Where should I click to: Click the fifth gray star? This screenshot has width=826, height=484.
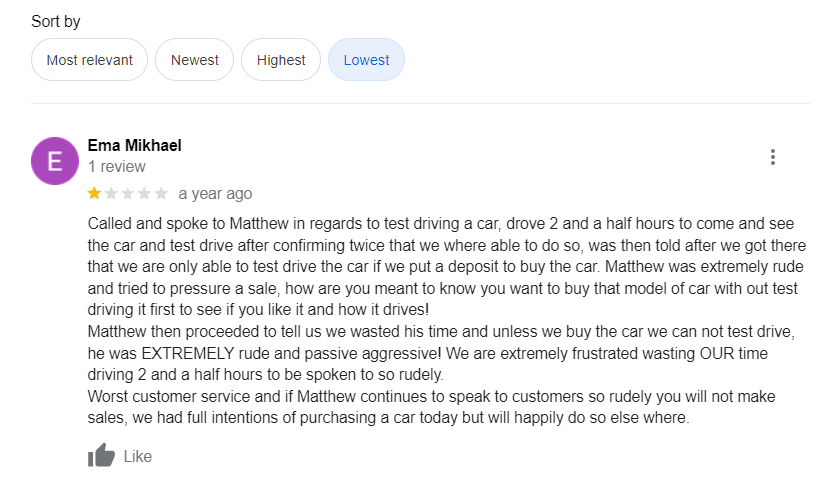(161, 193)
